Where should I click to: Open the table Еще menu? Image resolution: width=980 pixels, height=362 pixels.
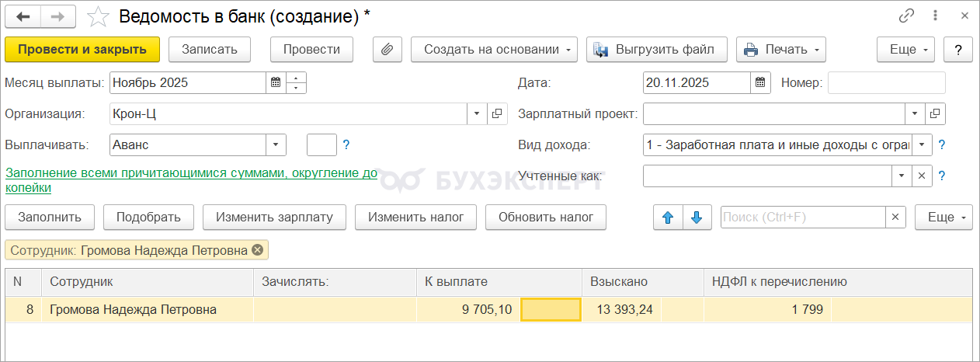pyautogui.click(x=944, y=218)
